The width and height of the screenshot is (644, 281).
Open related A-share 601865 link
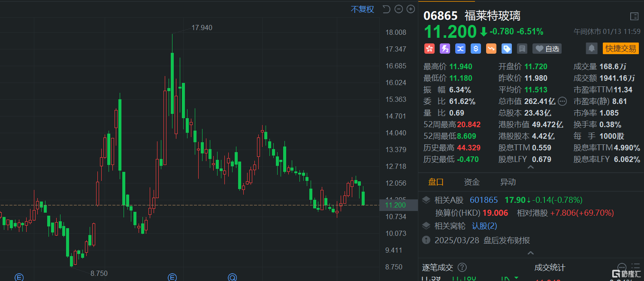pyautogui.click(x=484, y=200)
